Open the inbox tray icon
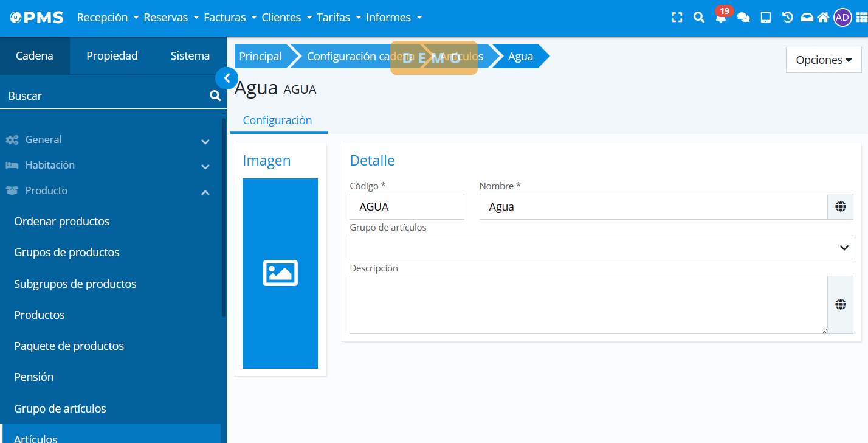 pos(807,18)
